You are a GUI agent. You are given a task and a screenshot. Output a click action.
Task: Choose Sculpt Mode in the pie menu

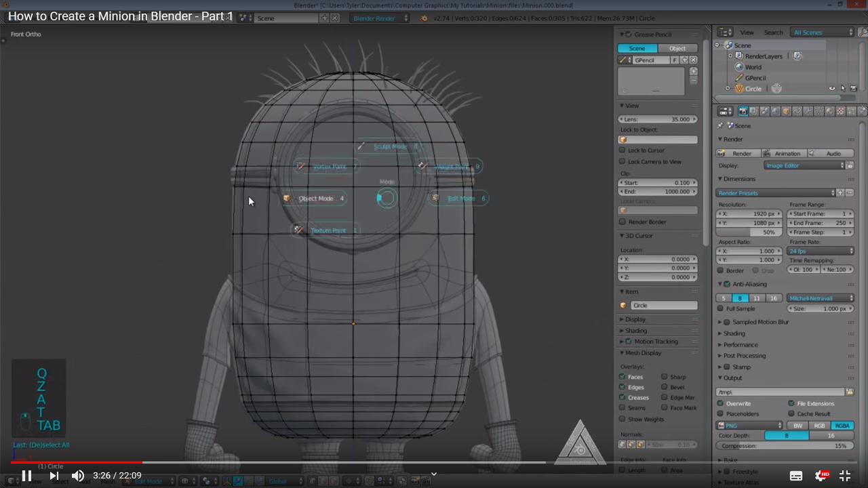tap(389, 146)
